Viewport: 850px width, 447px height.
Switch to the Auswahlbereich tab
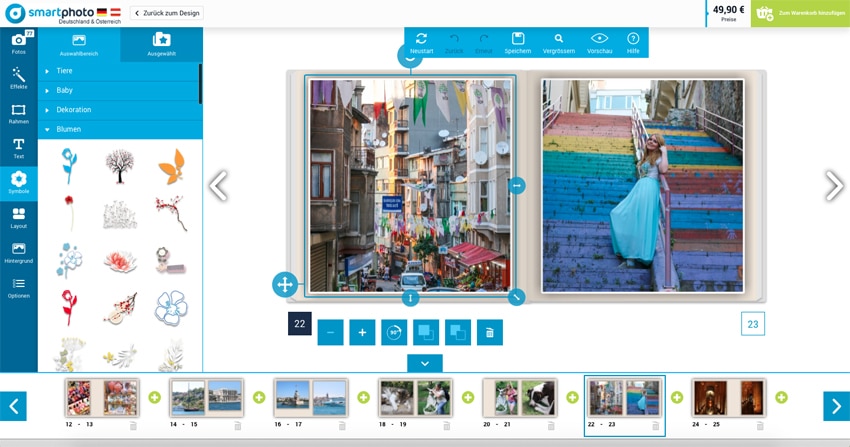[x=79, y=44]
